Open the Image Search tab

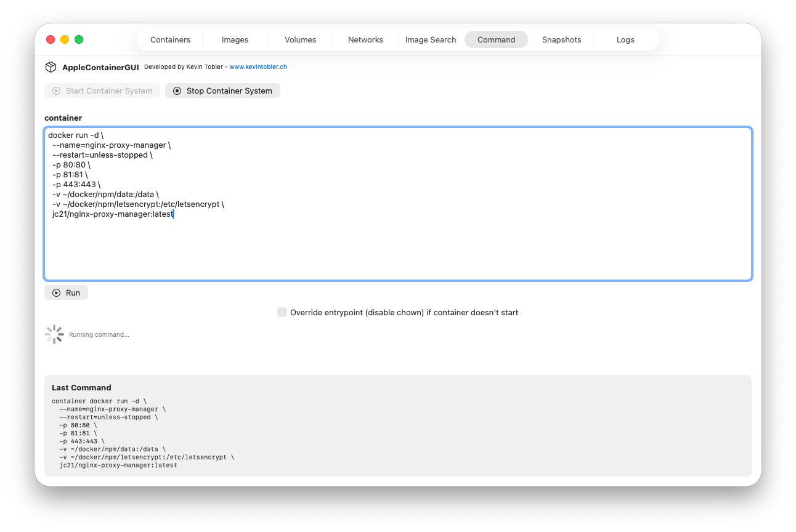(430, 39)
